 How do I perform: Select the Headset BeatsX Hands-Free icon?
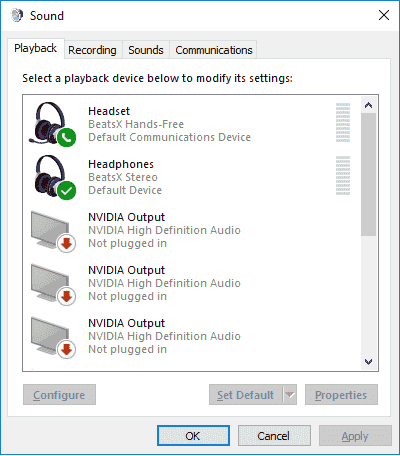click(53, 124)
